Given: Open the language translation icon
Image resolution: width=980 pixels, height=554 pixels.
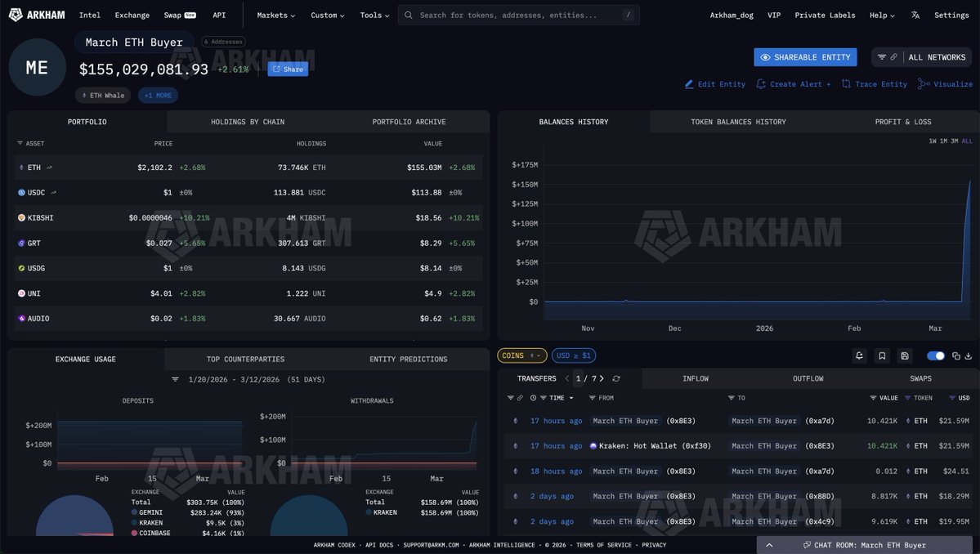Looking at the screenshot, I should click(x=915, y=15).
